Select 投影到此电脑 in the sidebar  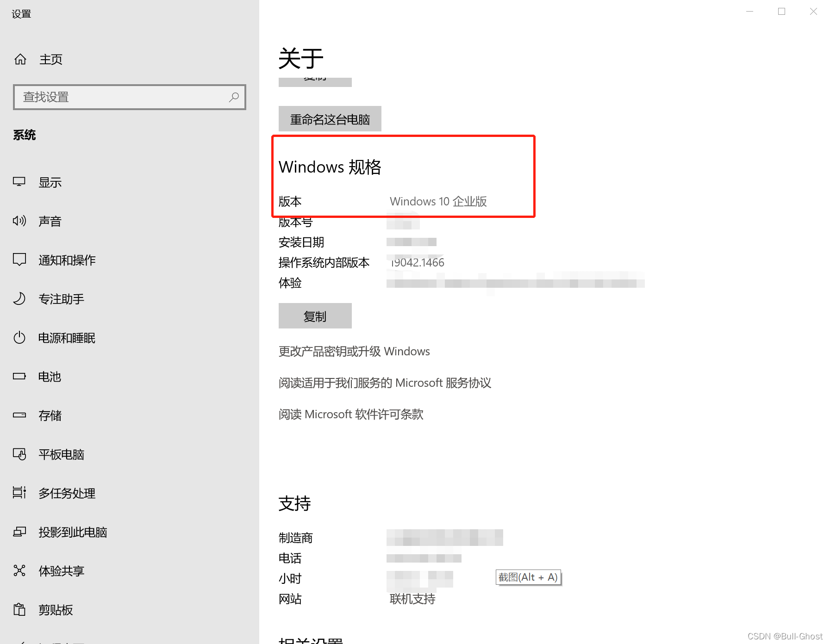pos(130,532)
